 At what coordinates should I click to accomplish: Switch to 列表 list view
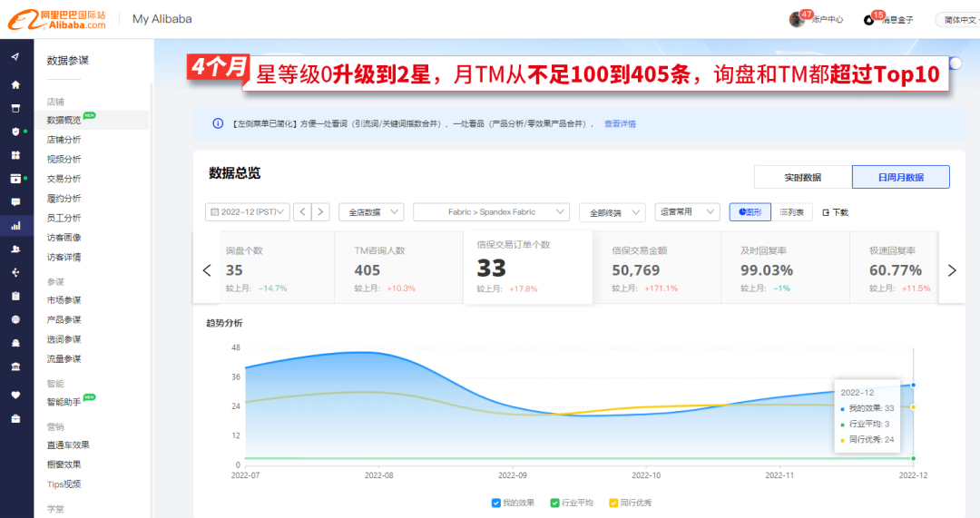pyautogui.click(x=792, y=211)
